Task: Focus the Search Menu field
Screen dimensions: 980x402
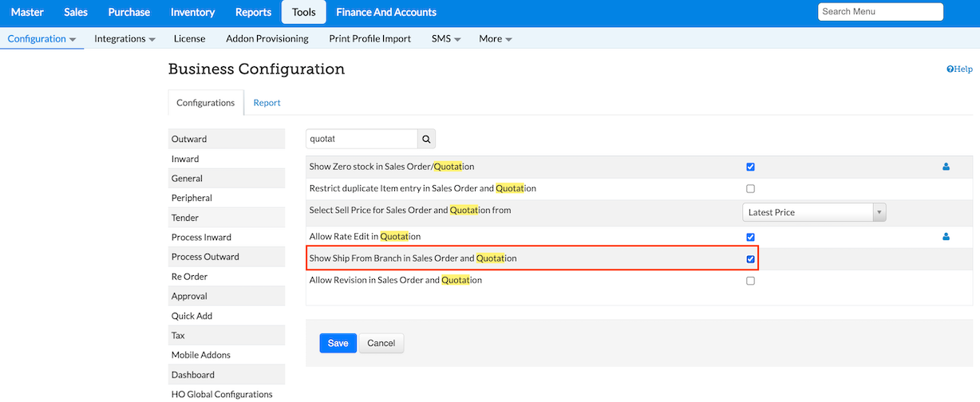Action: pyautogui.click(x=880, y=12)
